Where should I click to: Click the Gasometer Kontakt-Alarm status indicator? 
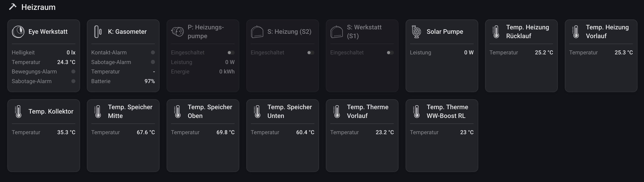pos(153,53)
